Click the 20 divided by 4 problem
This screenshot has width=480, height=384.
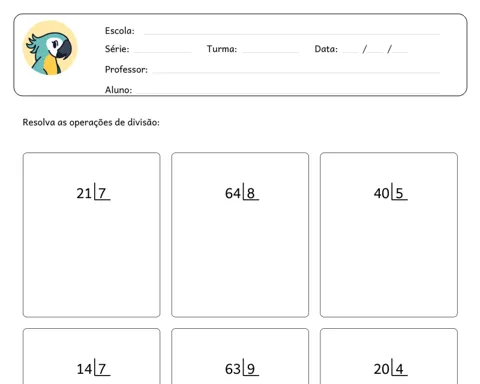[x=391, y=368]
